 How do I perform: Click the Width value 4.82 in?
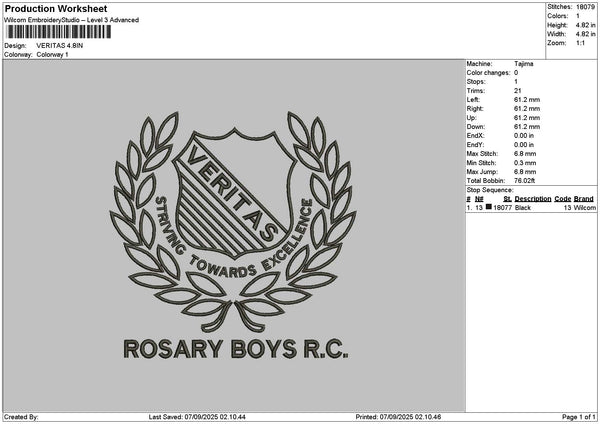tap(585, 34)
